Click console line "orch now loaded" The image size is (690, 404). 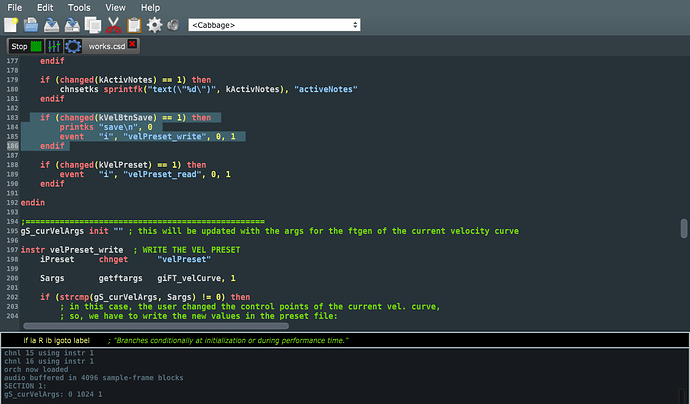(x=36, y=369)
